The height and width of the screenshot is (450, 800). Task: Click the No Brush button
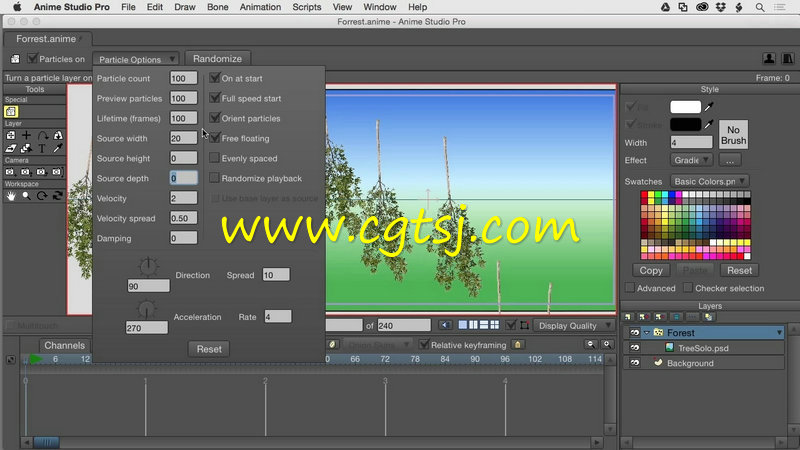point(733,135)
